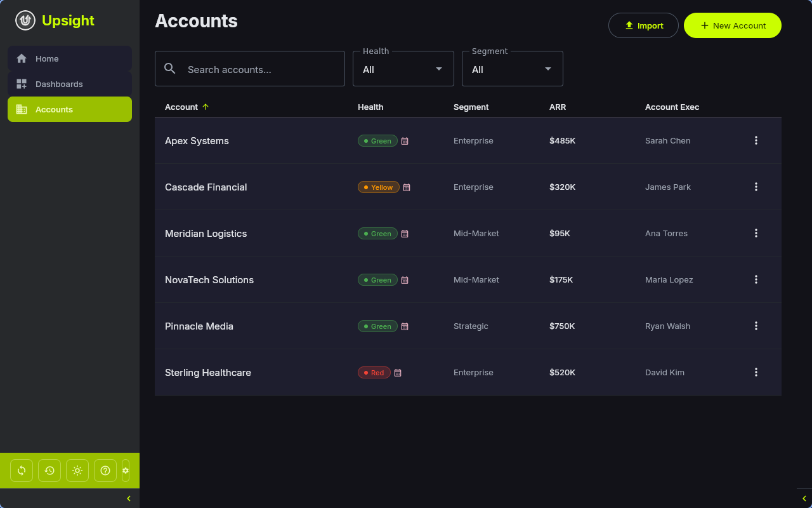Image resolution: width=812 pixels, height=508 pixels.
Task: Open the Health filter dropdown
Action: (x=403, y=69)
